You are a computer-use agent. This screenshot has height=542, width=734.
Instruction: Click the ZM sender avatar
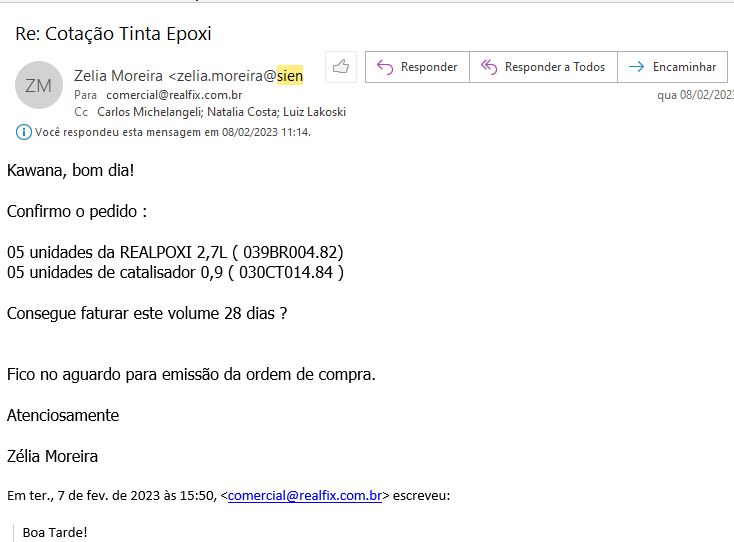38,85
